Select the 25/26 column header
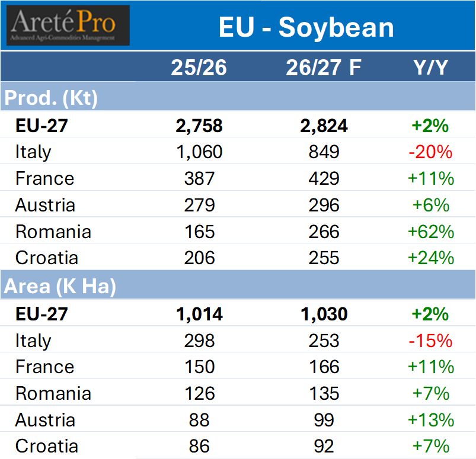Screen dimensions: 476x459 [199, 68]
